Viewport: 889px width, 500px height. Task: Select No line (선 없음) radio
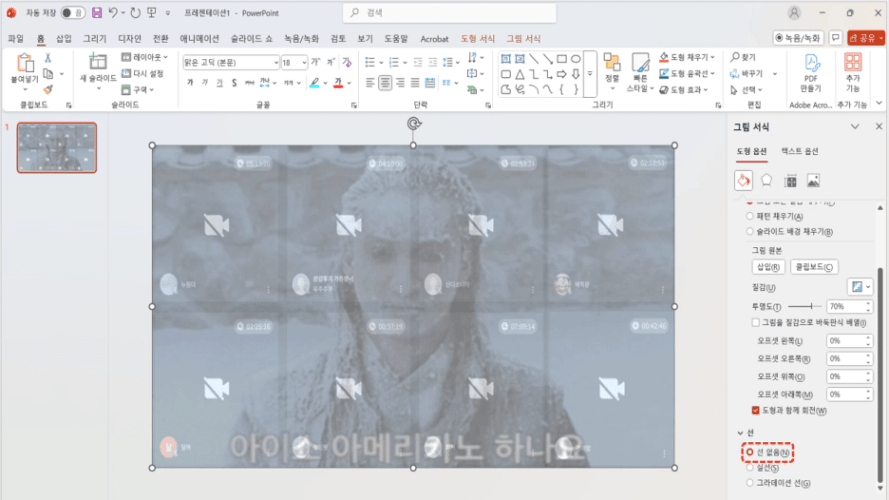click(x=750, y=452)
